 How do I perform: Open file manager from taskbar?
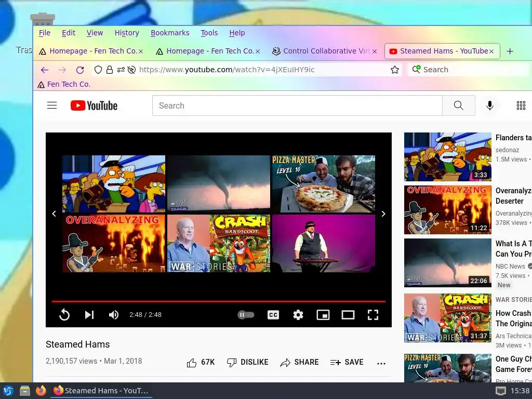[24, 391]
